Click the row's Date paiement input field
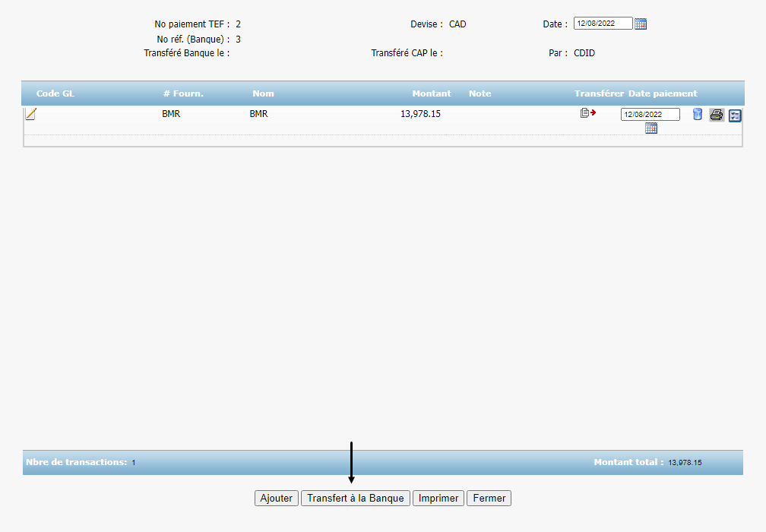The image size is (766, 532). [x=650, y=115]
